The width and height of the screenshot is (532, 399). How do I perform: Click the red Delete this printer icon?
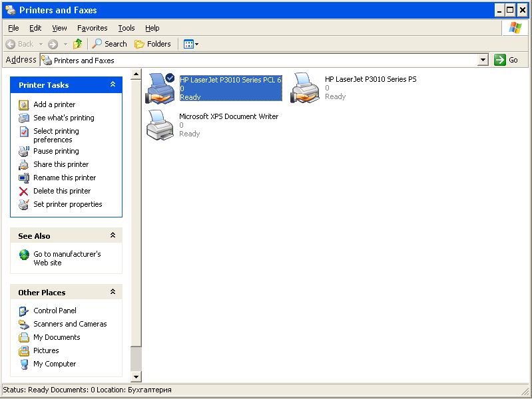point(24,191)
